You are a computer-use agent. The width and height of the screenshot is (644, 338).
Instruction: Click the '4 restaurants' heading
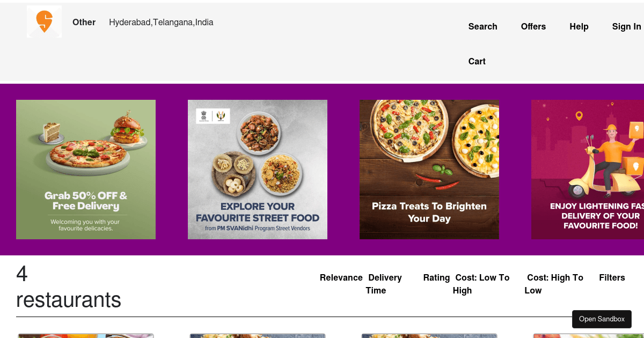[69, 287]
